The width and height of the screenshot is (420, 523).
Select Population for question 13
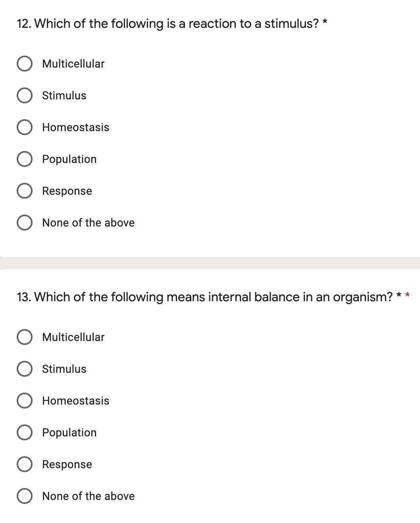point(25,432)
